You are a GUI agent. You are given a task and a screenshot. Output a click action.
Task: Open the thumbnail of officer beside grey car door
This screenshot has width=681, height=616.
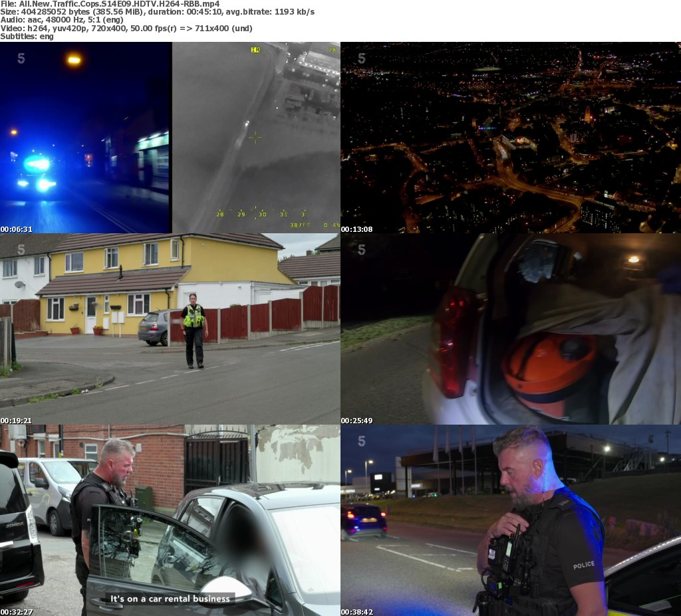pos(170,520)
